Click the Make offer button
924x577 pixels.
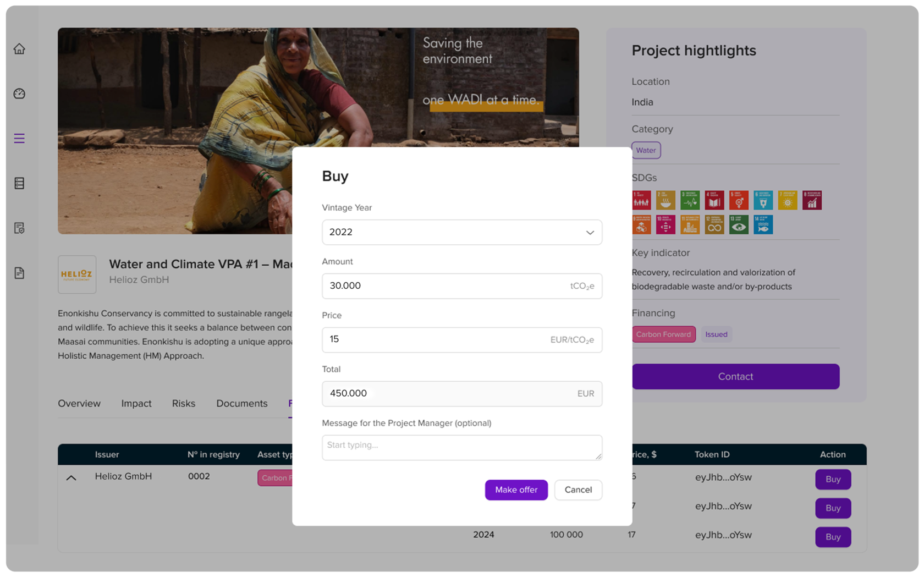(x=516, y=490)
